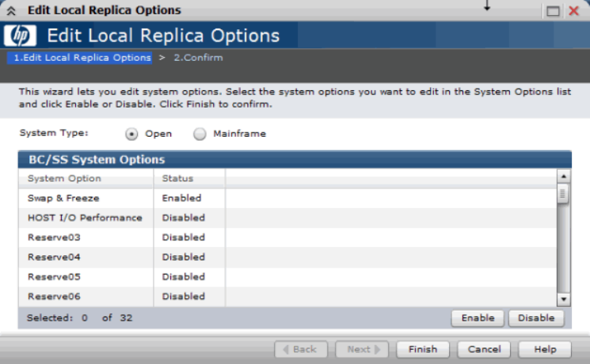
Task: Select the Open system type radio button
Action: pyautogui.click(x=131, y=134)
